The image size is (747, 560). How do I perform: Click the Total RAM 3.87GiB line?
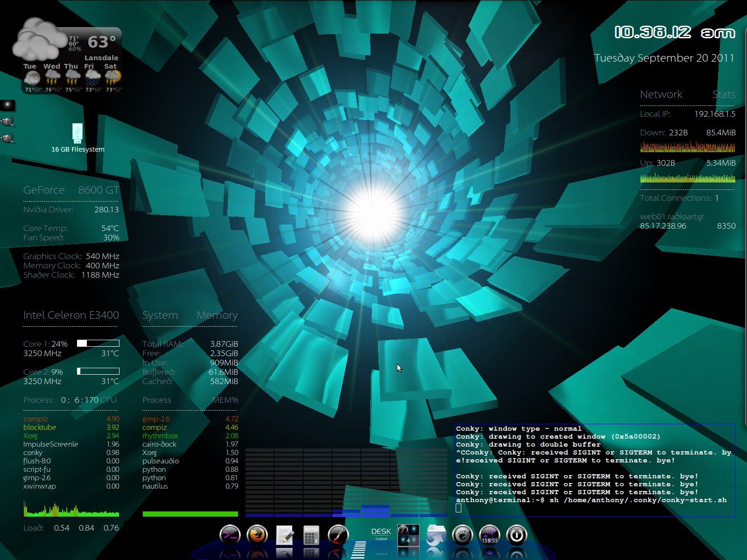point(190,344)
